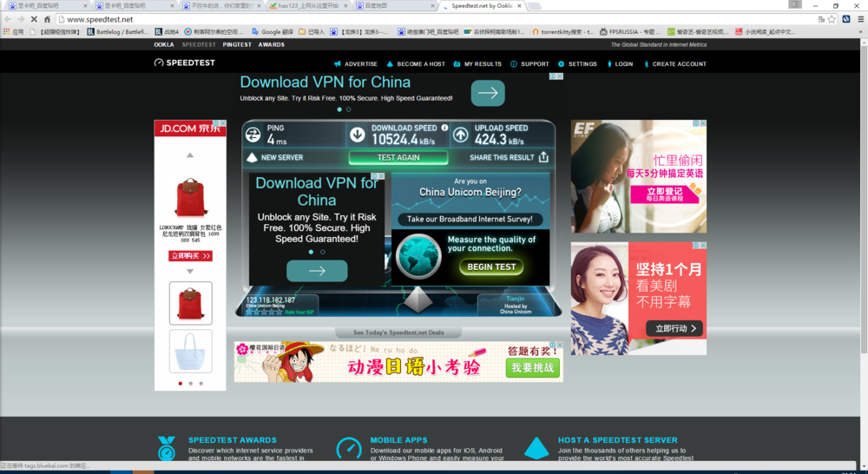Click arrow button in center VPN ad
Viewport: 868px width, 474px height.
[317, 271]
